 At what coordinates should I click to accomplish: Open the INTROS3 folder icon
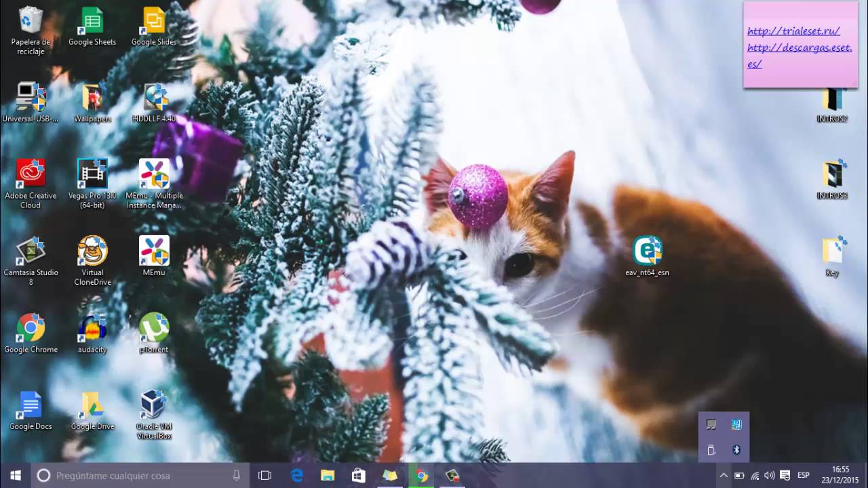click(x=832, y=180)
